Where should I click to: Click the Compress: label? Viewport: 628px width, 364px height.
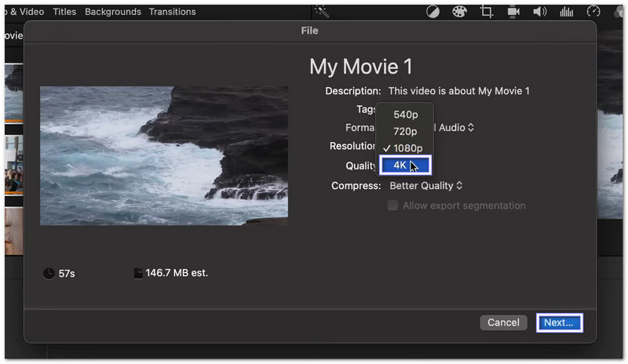(356, 186)
